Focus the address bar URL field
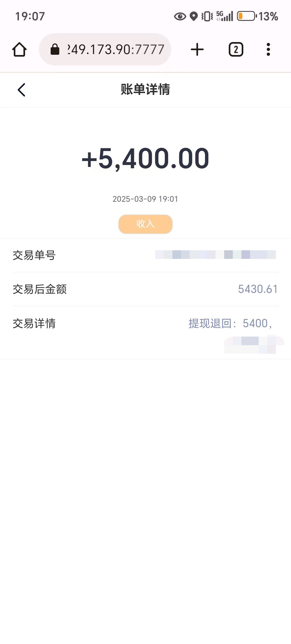Image resolution: width=291 pixels, height=644 pixels. [116, 50]
